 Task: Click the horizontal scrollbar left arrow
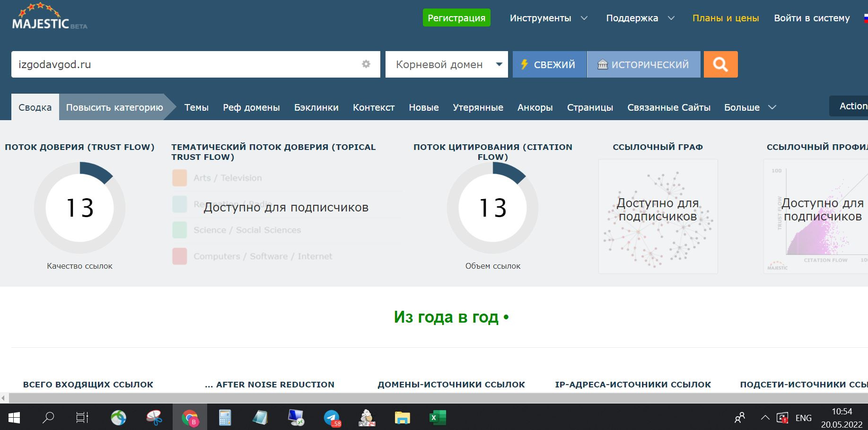click(4, 398)
